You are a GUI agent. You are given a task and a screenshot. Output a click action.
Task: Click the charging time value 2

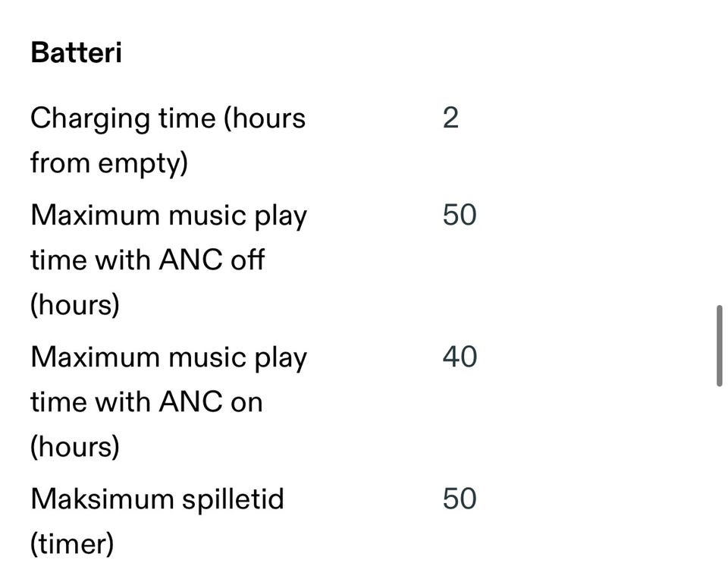450,118
